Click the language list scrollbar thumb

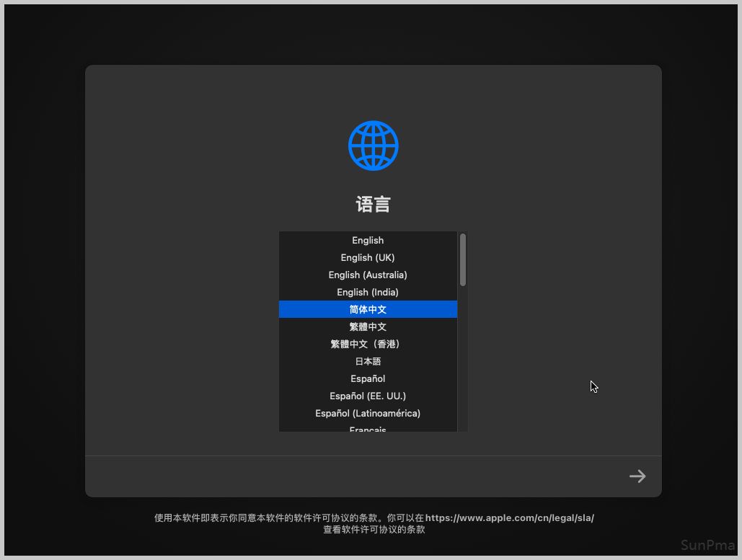pyautogui.click(x=462, y=259)
